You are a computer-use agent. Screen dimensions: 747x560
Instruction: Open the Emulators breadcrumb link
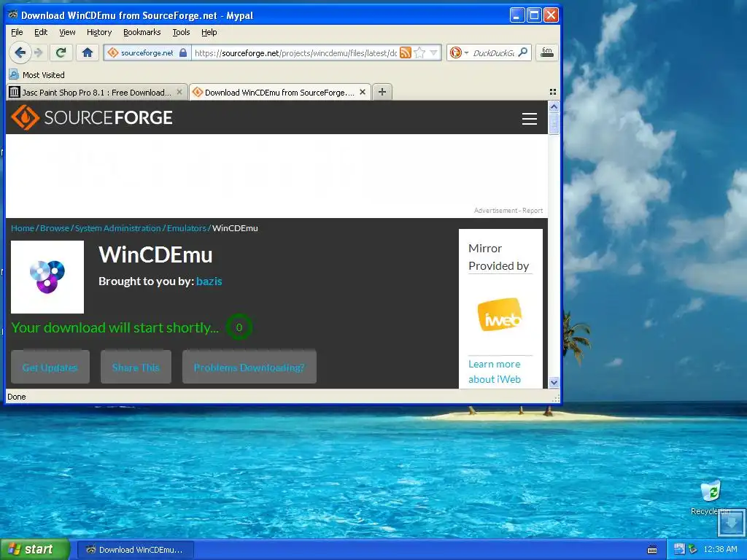186,228
